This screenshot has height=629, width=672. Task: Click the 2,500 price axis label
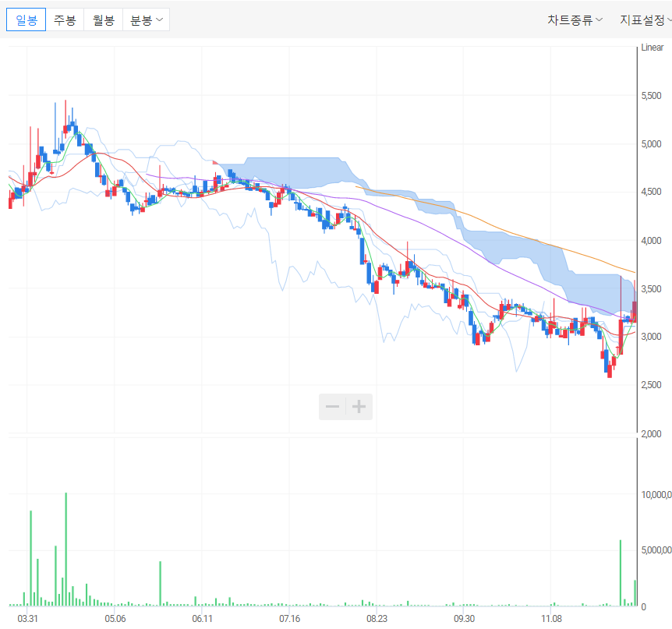coord(652,385)
